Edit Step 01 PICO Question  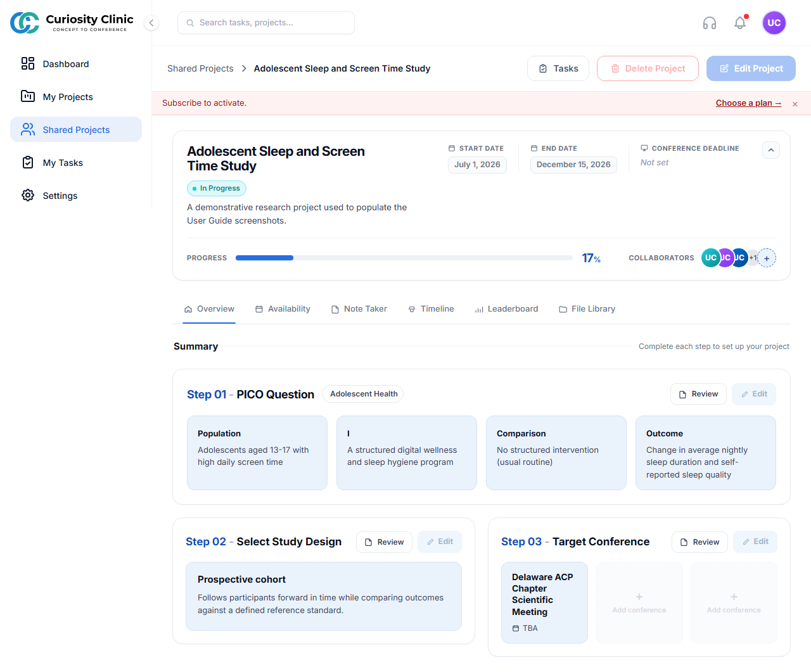pos(754,394)
